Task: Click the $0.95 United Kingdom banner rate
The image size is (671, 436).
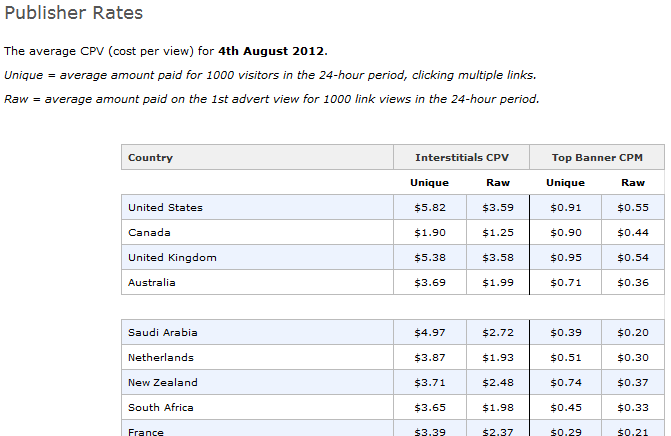Action: coord(566,258)
